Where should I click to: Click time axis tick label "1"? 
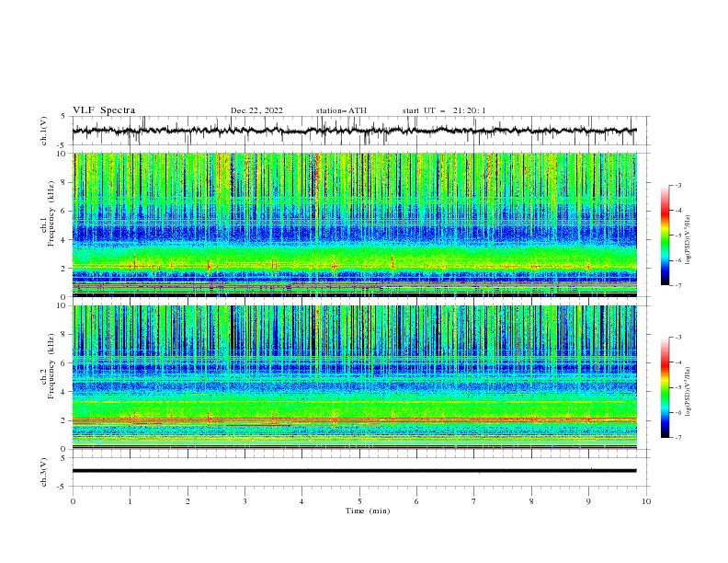coord(130,501)
